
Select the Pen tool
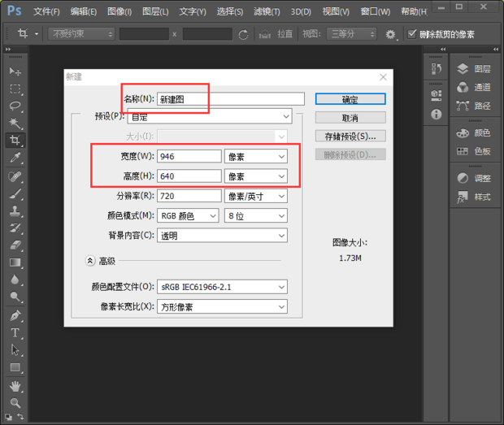point(15,315)
